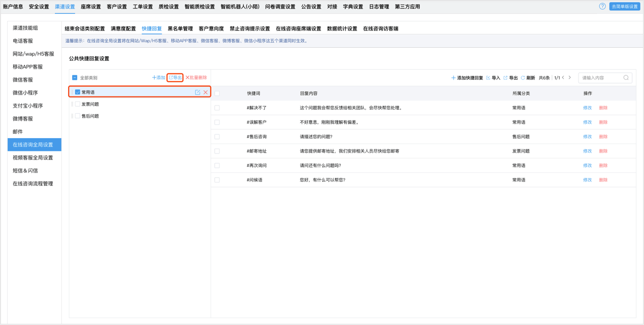Screen dimensions: 644x325
Task: Select 视频客服全局设置 in sidebar
Action: point(35,157)
